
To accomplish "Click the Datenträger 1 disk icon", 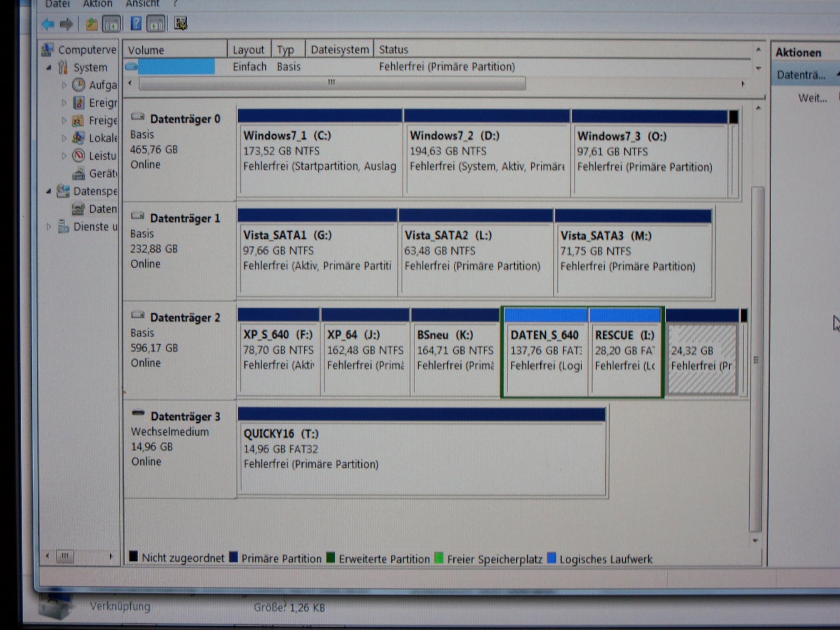I will 138,216.
